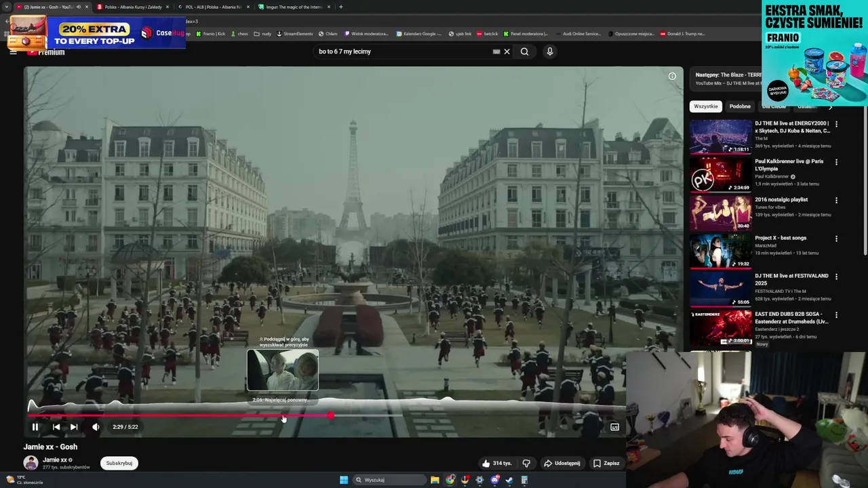
Task: Skip to the next video
Action: click(x=74, y=427)
